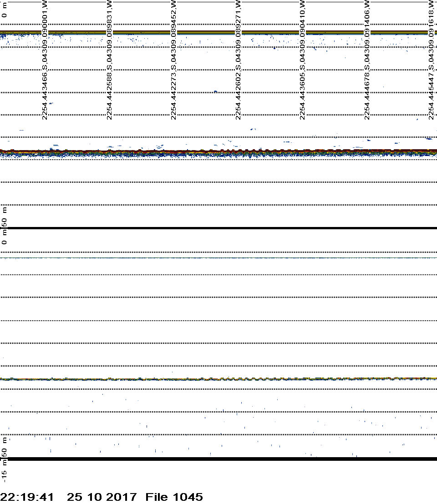Screen dimensions: 437x504
Task: Select the yellow seabed line in lower echogram
Action: coord(218,378)
